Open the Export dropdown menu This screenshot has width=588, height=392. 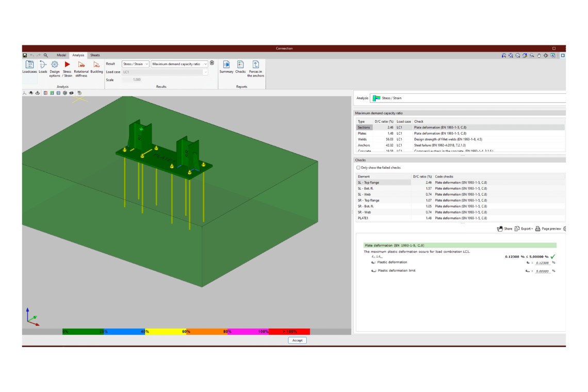pos(524,228)
